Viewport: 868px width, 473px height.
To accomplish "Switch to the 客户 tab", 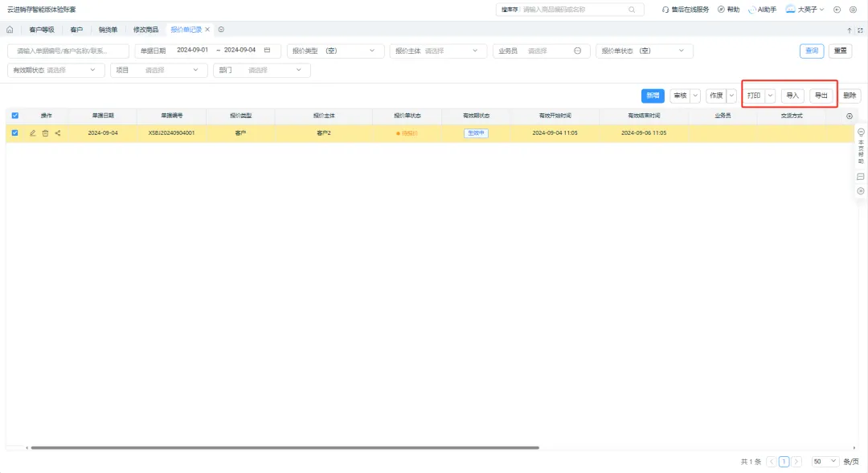I will click(x=76, y=30).
